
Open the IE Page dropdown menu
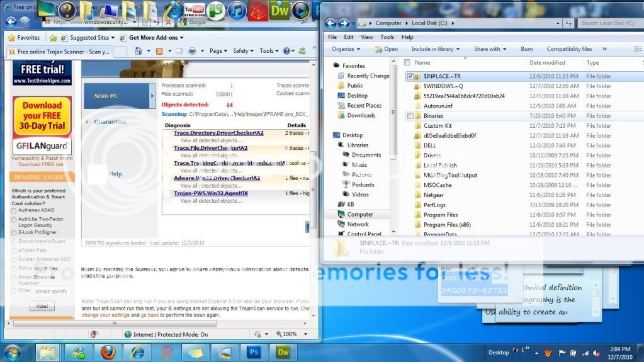[218, 51]
